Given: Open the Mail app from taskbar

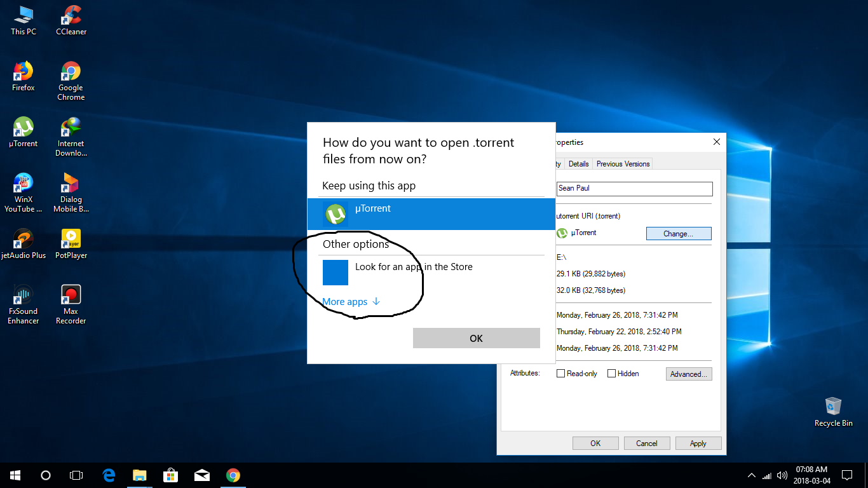Looking at the screenshot, I should (202, 475).
